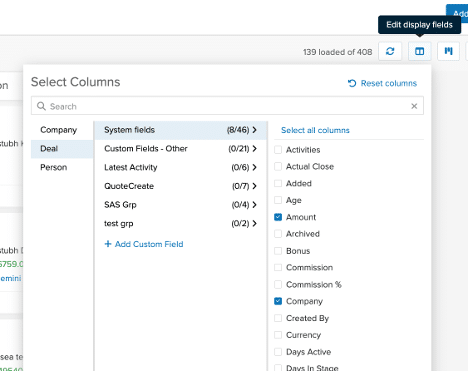Click the Reset columns link
468x371 pixels.
(x=389, y=83)
